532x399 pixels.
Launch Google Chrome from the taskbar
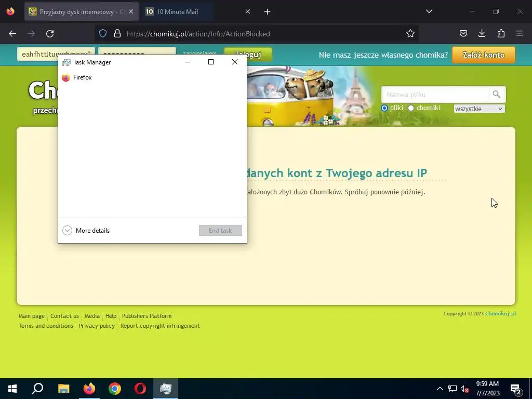pos(115,389)
